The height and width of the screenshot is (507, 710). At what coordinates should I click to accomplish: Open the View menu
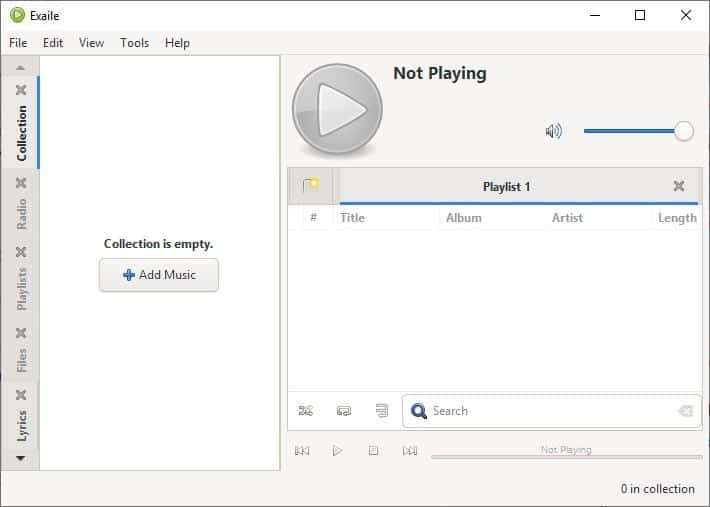coord(91,43)
